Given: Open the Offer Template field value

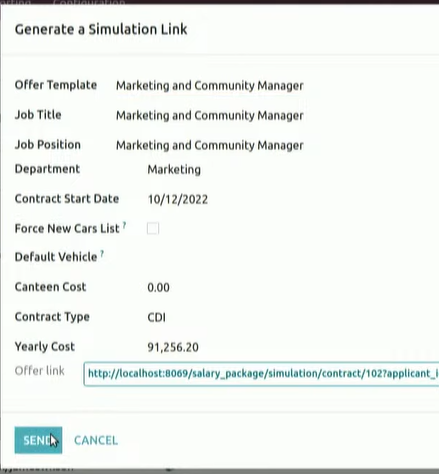Looking at the screenshot, I should coord(210,86).
